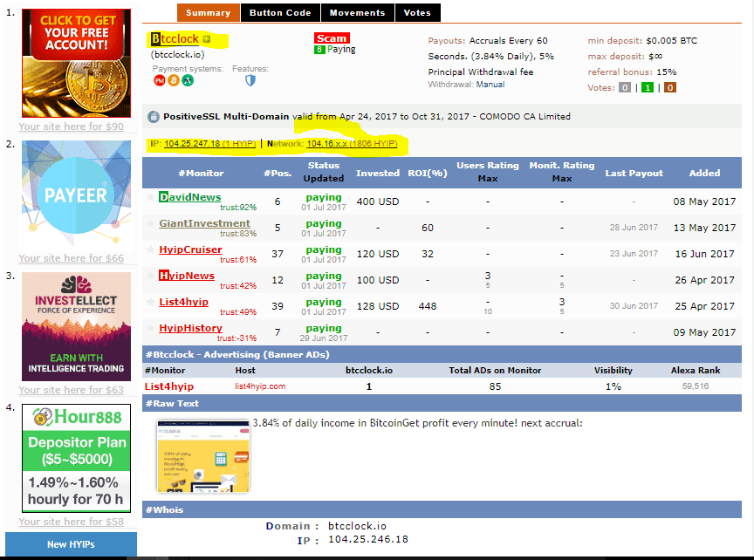Click the Payeer banner ad
Viewport: 754px width, 560px height.
point(76,195)
